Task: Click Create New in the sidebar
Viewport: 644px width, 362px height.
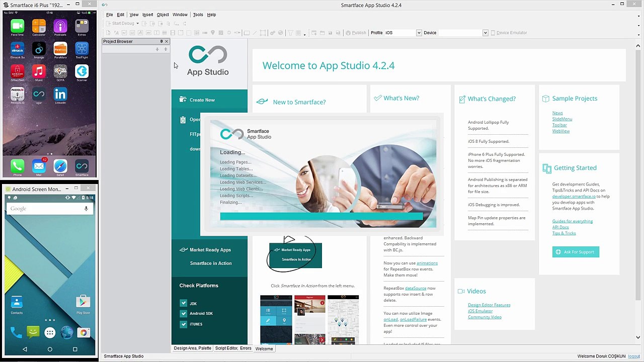Action: (209, 100)
